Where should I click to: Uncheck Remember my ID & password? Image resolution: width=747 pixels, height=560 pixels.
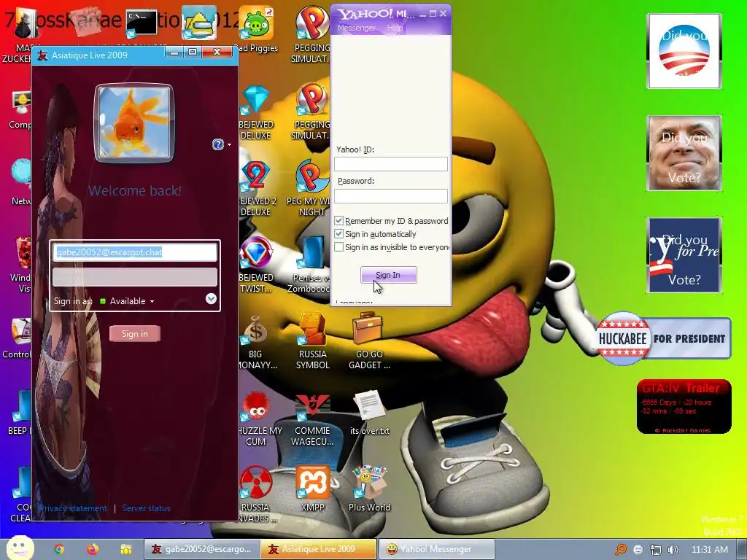[x=338, y=220]
